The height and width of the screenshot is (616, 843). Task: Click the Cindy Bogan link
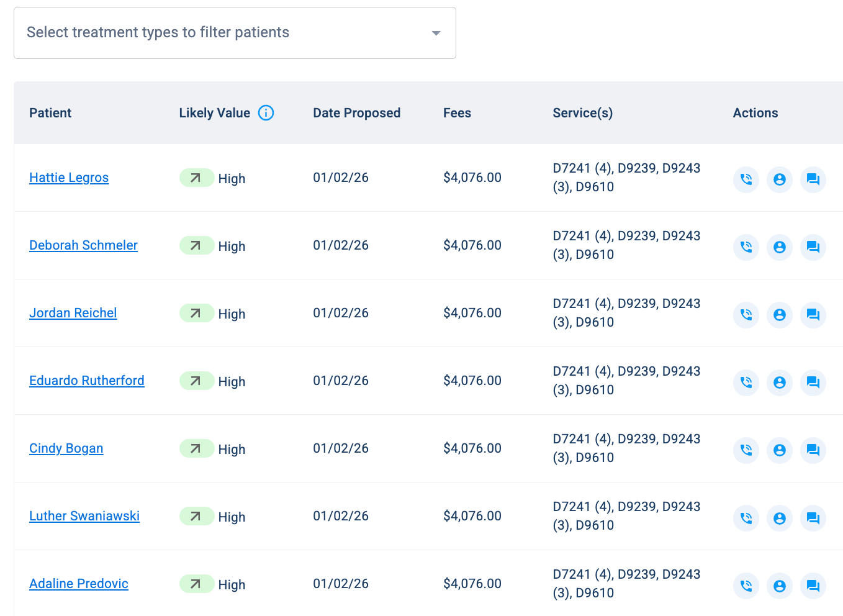pyautogui.click(x=66, y=449)
